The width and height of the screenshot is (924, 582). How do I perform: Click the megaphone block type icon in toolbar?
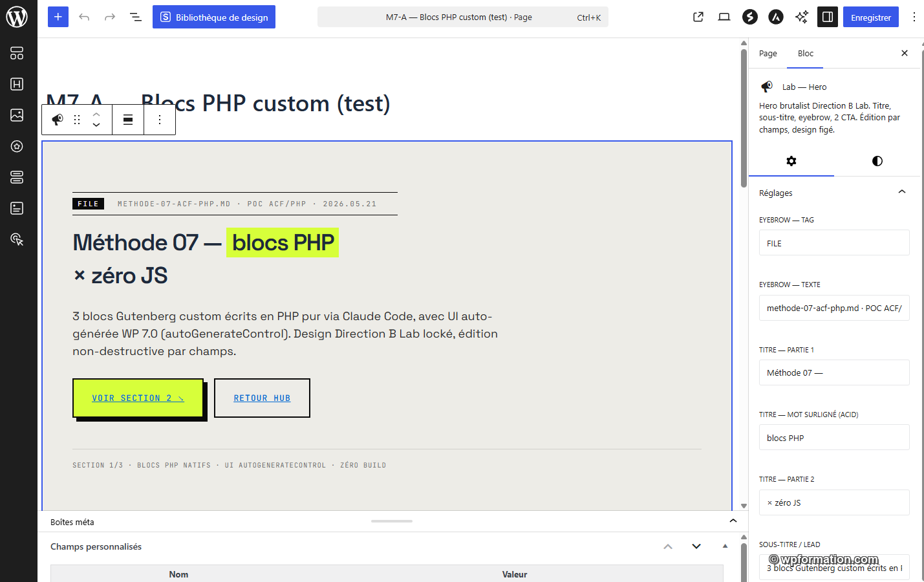click(x=58, y=119)
